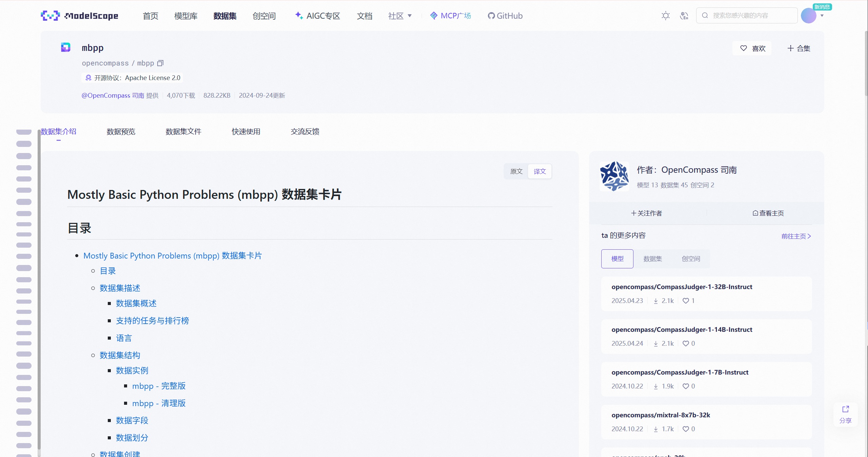Screen dimensions: 868x457
Task: Switch description to 原文
Action: (516, 171)
